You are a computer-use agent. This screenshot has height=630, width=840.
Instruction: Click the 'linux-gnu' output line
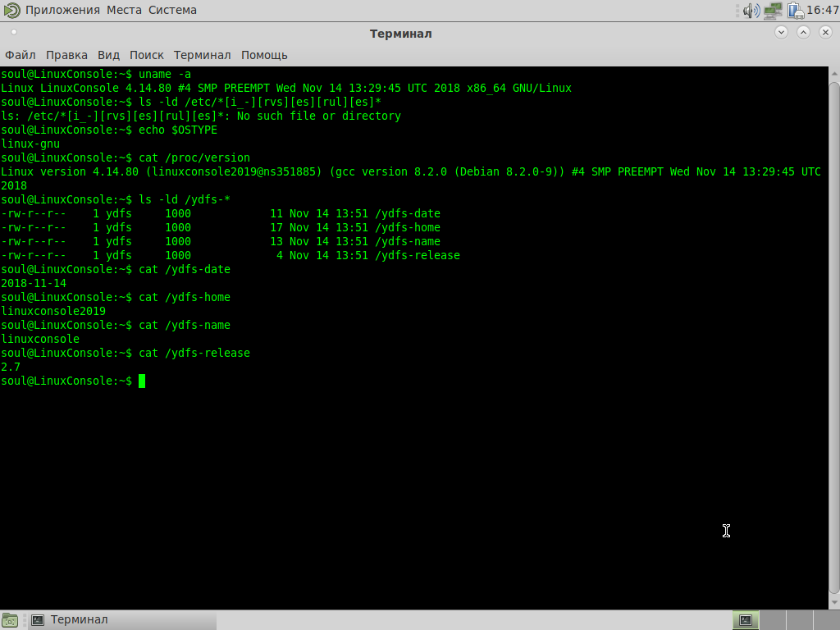(x=30, y=144)
